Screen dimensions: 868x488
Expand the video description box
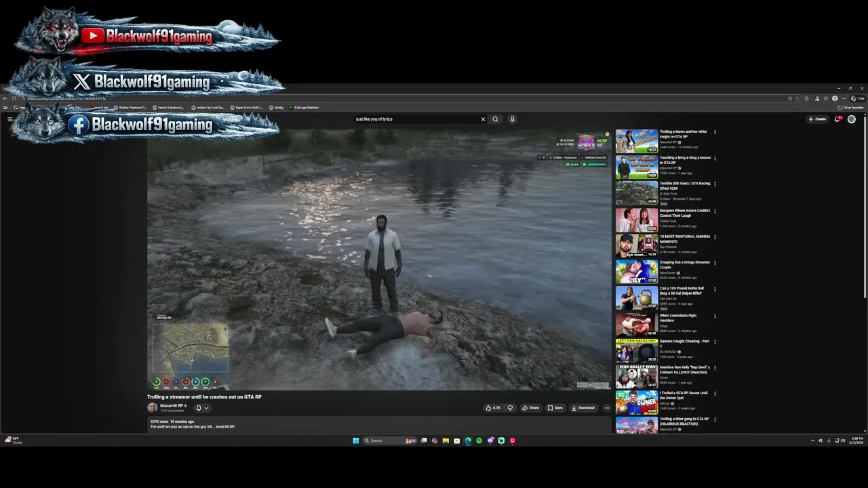click(x=379, y=424)
